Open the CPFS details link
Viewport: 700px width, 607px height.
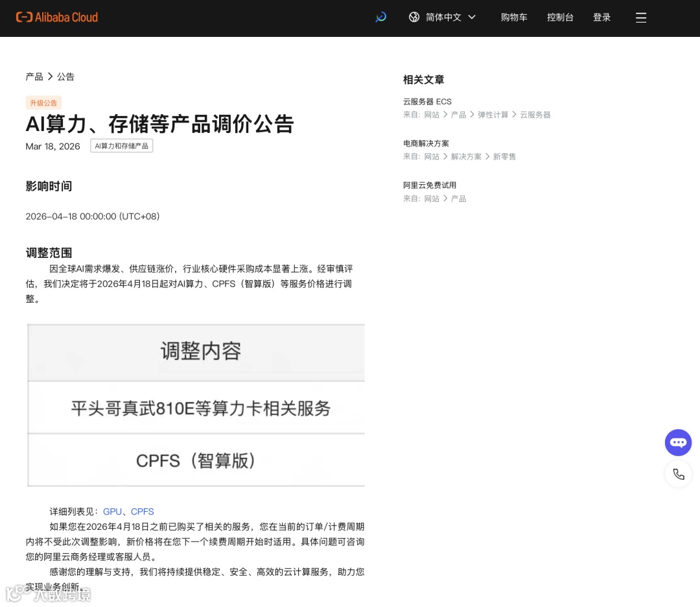click(142, 512)
